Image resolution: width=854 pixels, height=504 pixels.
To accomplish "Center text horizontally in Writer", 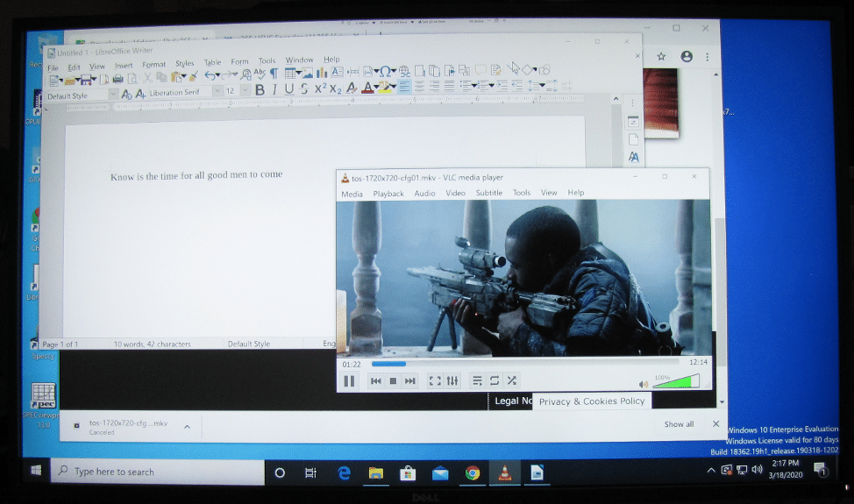I will click(x=419, y=86).
